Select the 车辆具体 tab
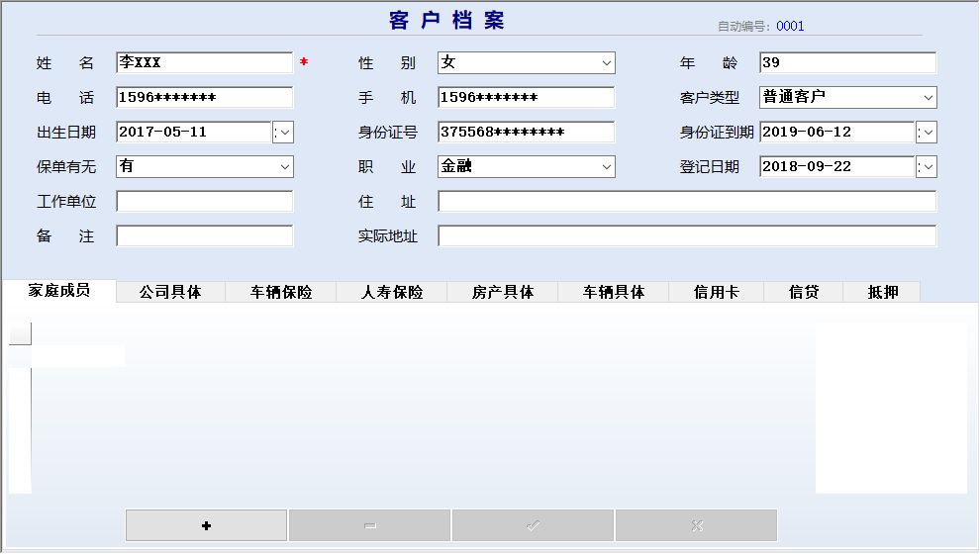The height and width of the screenshot is (554, 980). coord(613,292)
